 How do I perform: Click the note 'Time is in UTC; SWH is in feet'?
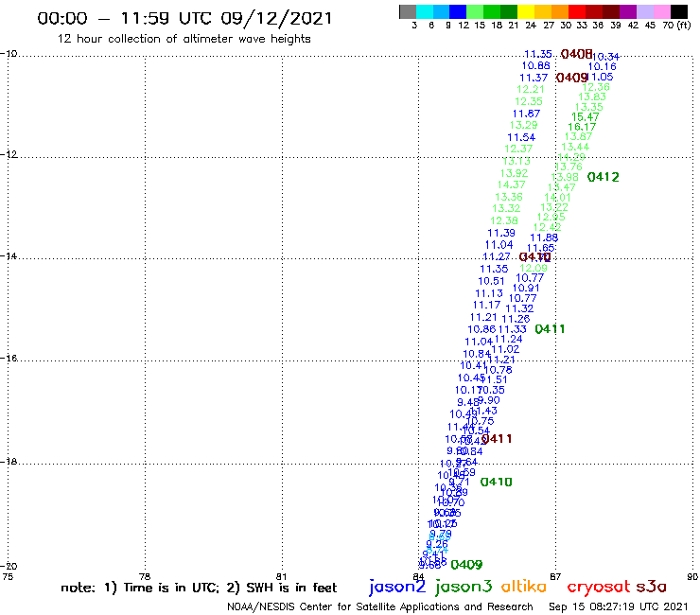pos(199,588)
